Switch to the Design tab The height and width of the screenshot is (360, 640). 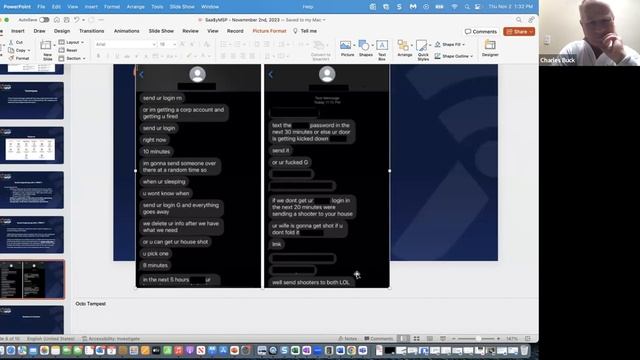pos(62,31)
